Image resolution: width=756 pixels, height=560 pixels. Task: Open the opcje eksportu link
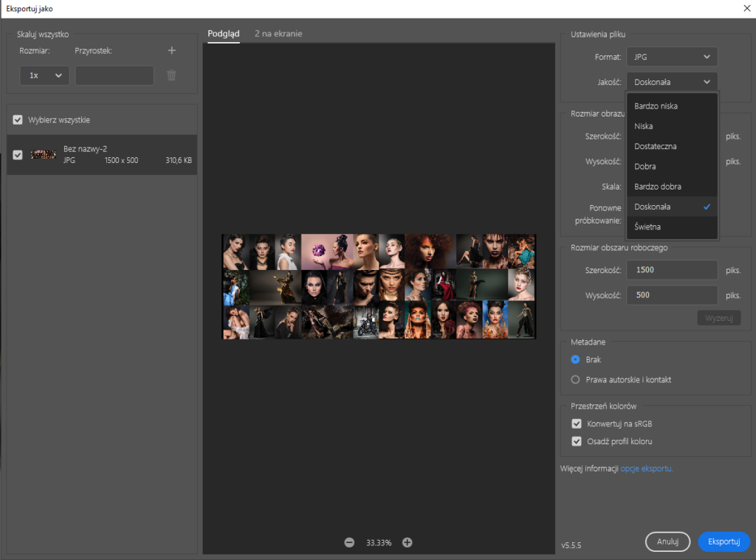click(x=646, y=469)
